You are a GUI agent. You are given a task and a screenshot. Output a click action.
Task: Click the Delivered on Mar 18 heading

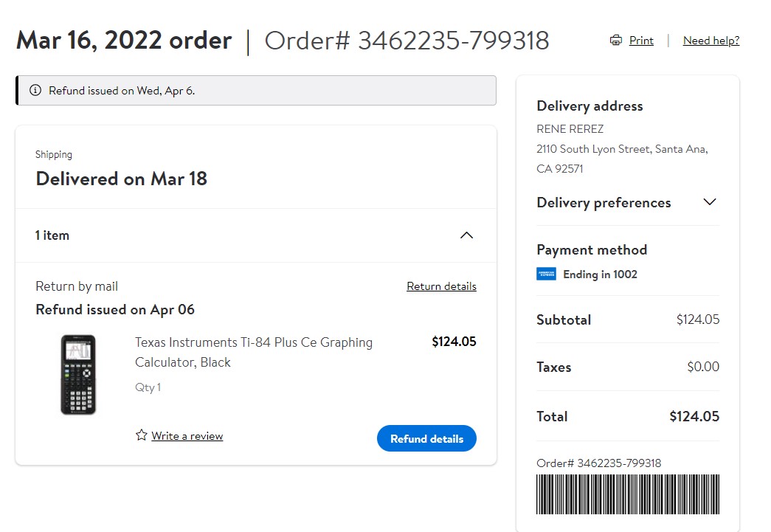[x=122, y=179]
